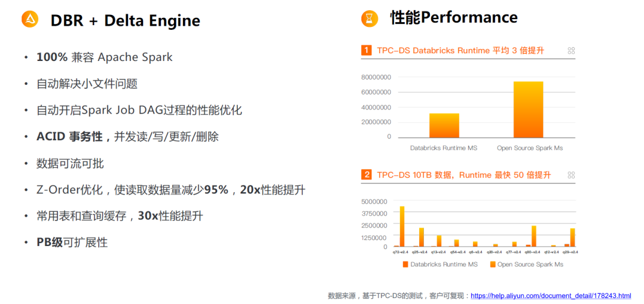Click the q12-v2.4 axis label

click(x=552, y=252)
